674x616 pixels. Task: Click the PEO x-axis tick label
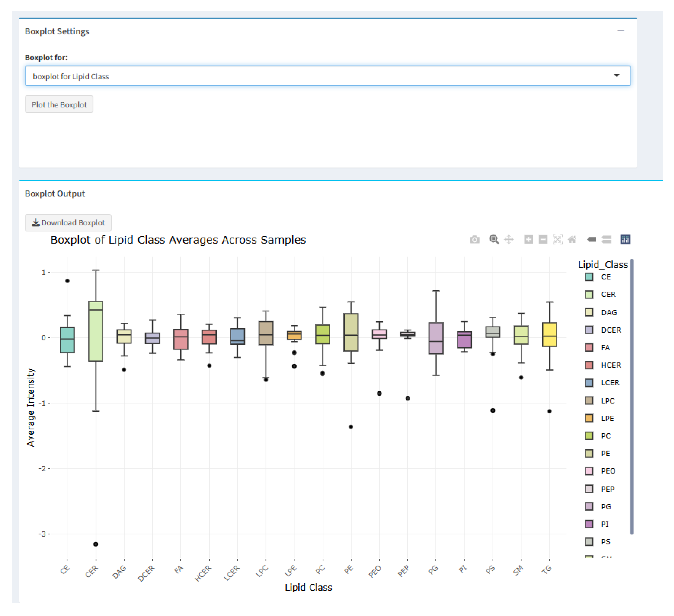(375, 571)
